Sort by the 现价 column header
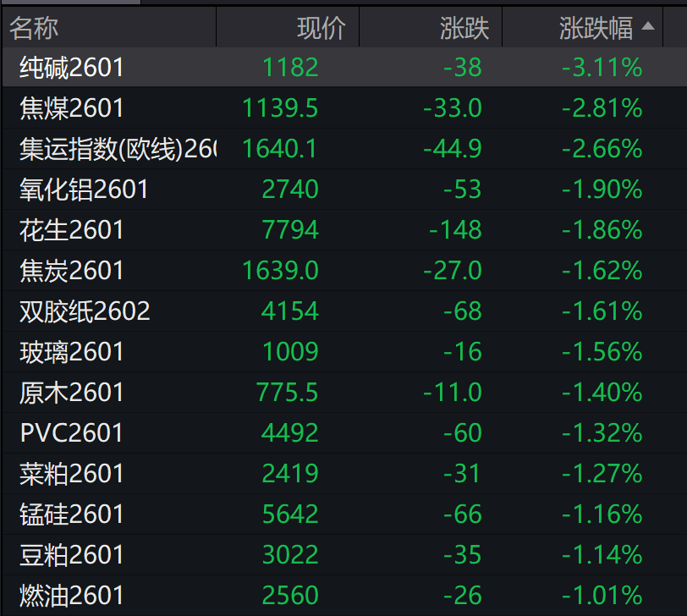 322,28
